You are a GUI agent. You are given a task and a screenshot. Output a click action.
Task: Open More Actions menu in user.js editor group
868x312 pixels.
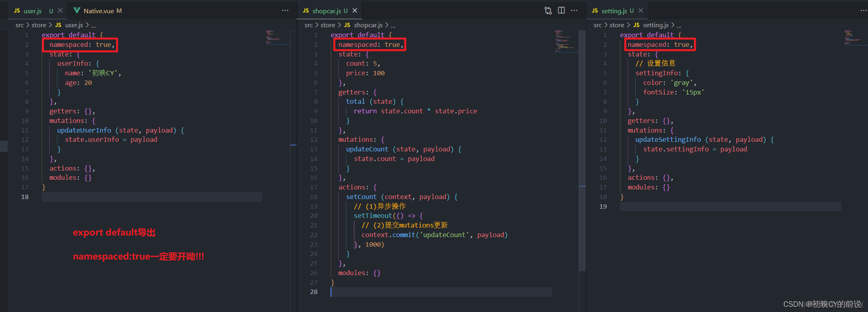pyautogui.click(x=285, y=11)
